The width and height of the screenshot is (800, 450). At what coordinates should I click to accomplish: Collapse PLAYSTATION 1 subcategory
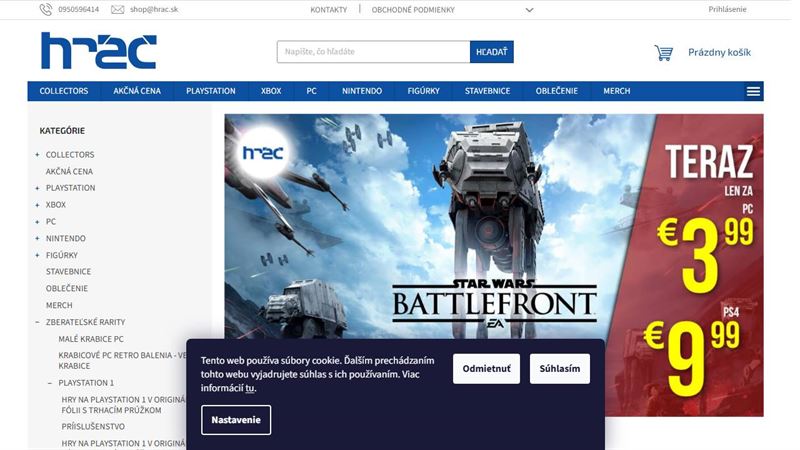pyautogui.click(x=49, y=383)
